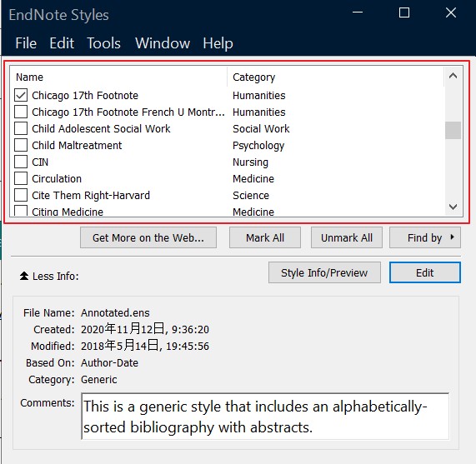Check the CIN style checkbox
This screenshot has width=476, height=464.
point(21,162)
